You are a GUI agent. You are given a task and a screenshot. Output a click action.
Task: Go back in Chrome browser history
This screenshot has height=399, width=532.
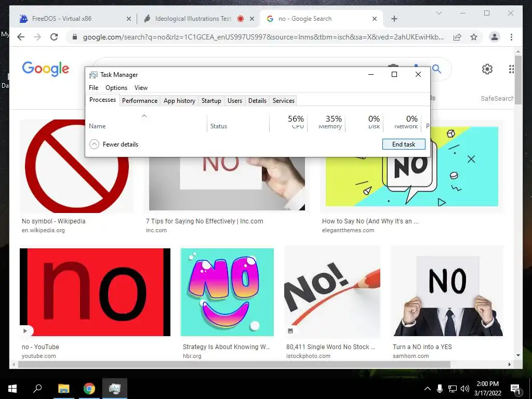tap(21, 37)
